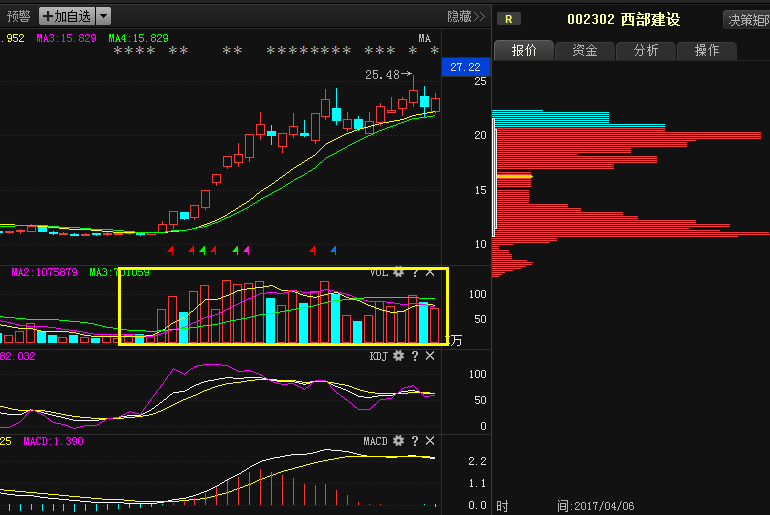Close the MACD indicator panel
The width and height of the screenshot is (770, 515).
(x=430, y=441)
